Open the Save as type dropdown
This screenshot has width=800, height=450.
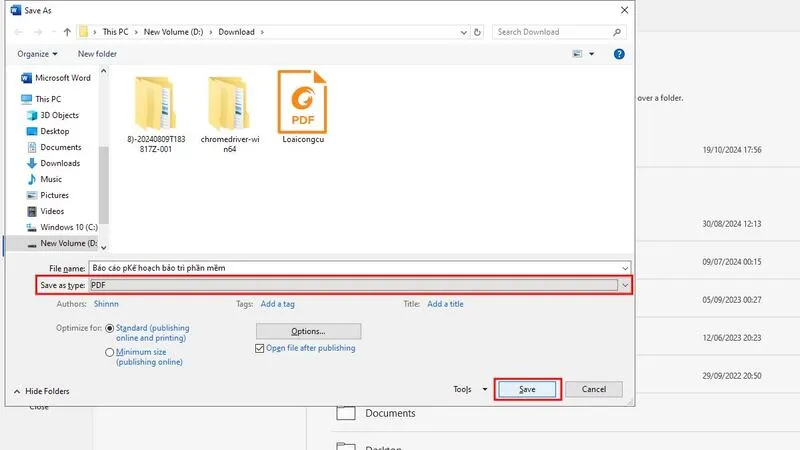coord(625,285)
